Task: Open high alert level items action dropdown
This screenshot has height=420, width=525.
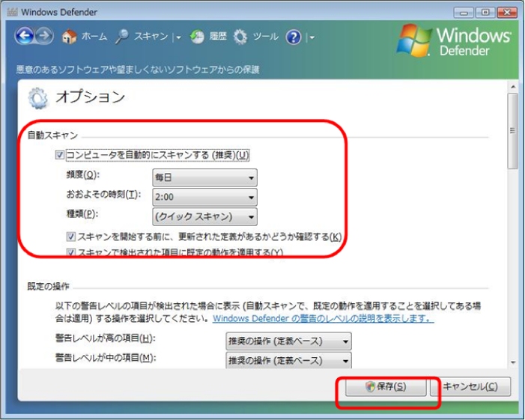Action: pyautogui.click(x=288, y=341)
